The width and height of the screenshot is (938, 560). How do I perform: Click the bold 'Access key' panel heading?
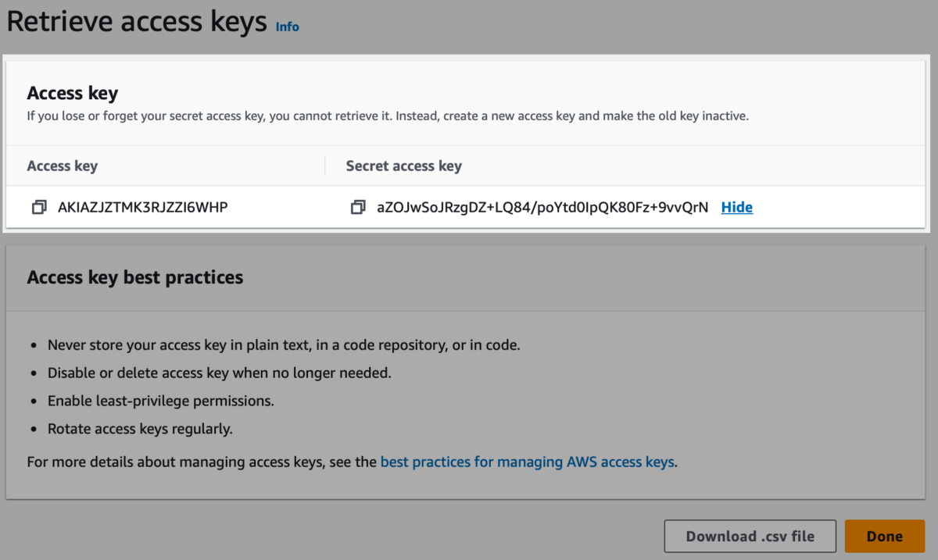tap(73, 94)
